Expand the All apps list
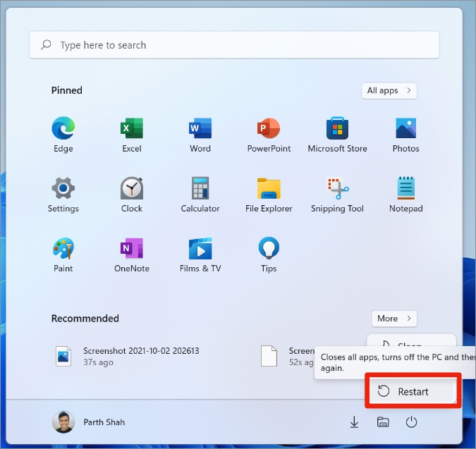476x449 pixels. pos(389,90)
